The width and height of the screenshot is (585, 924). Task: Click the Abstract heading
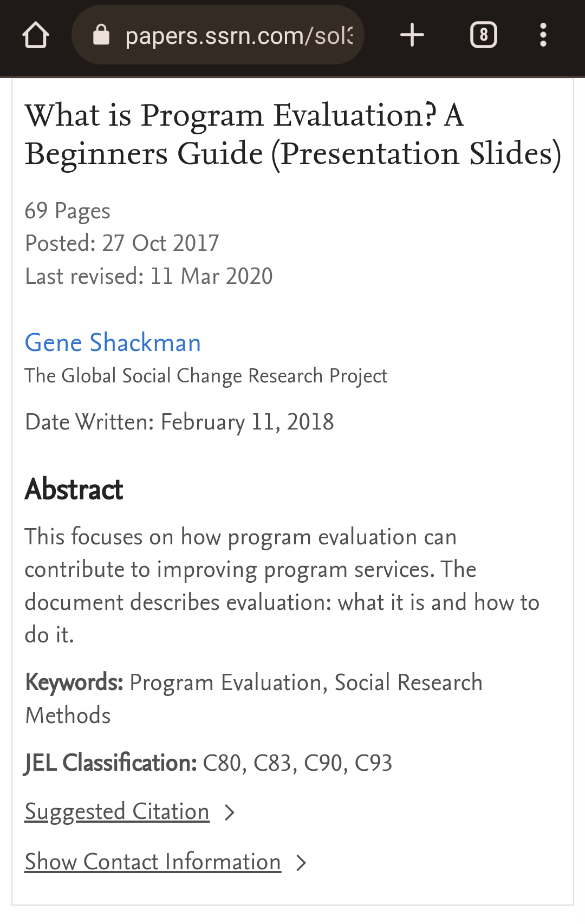74,490
